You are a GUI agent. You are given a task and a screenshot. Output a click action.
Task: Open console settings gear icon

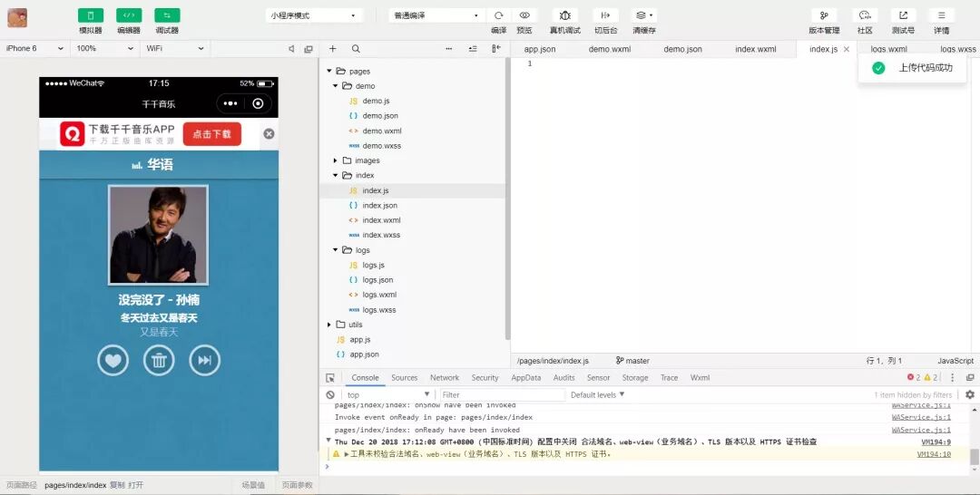970,394
